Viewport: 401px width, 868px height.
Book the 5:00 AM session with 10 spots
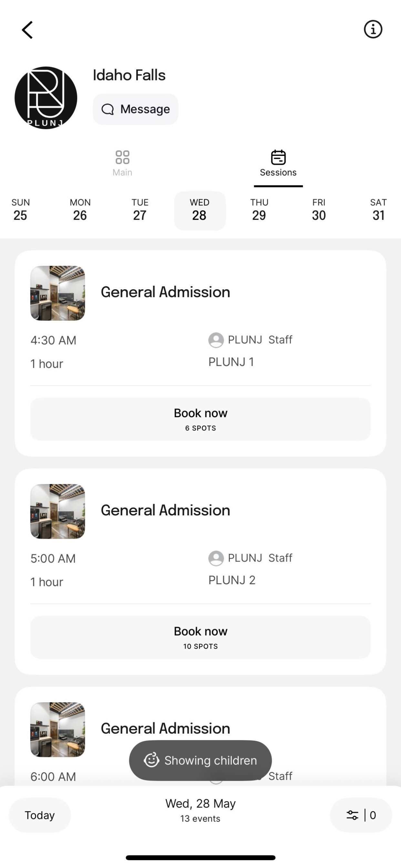(200, 637)
